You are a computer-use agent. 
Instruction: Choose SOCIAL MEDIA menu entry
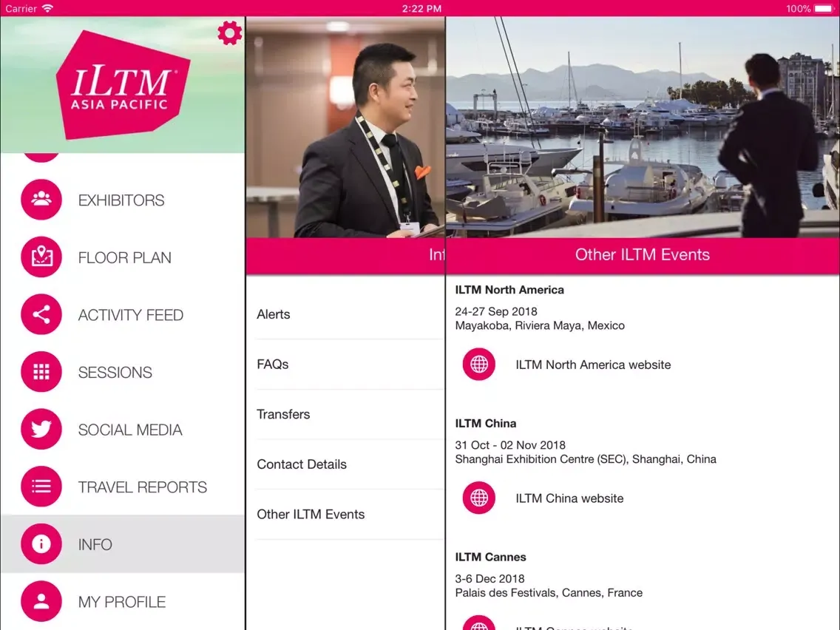[130, 430]
